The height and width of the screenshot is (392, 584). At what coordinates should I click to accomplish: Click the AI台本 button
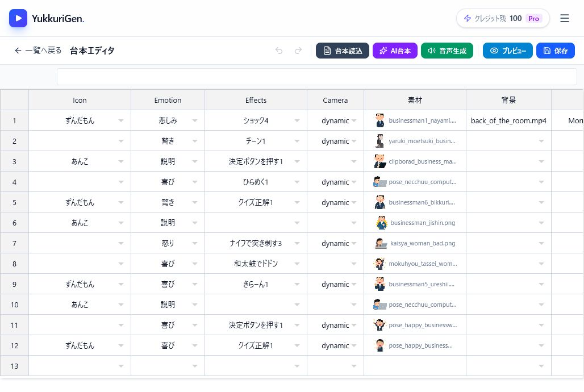[x=395, y=51]
